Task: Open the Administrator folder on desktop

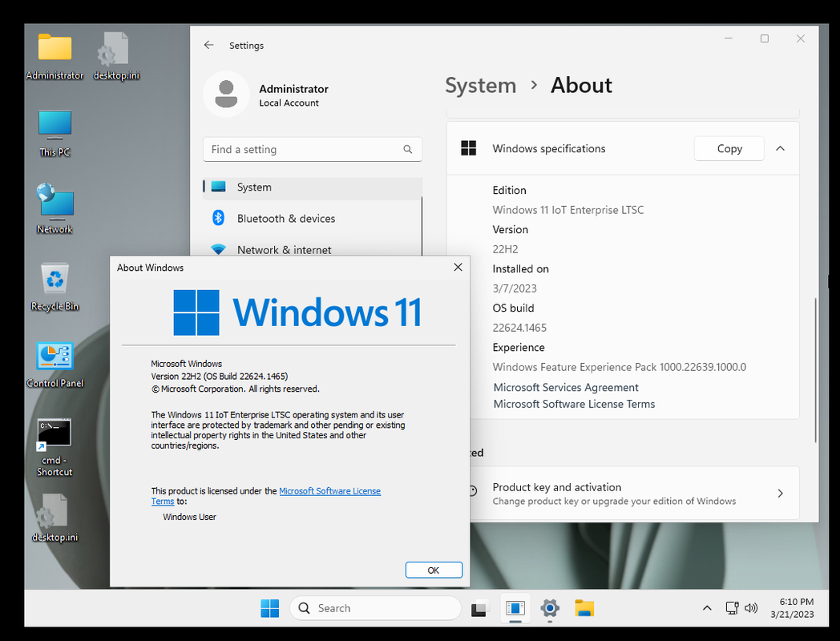Action: pos(55,58)
